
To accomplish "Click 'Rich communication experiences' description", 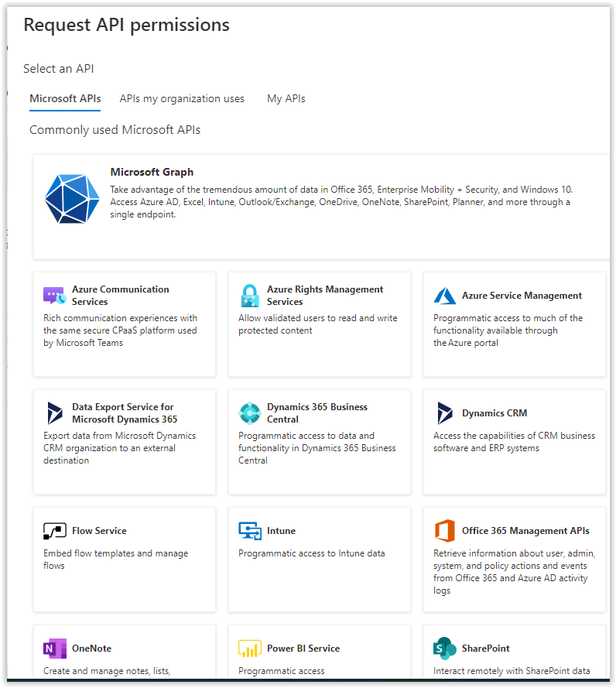I will coord(120,330).
